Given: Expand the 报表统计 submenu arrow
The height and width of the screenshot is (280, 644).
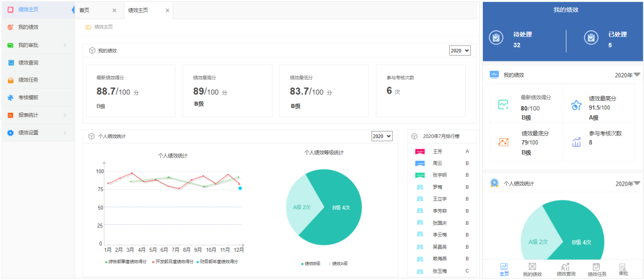Looking at the screenshot, I should [x=65, y=115].
